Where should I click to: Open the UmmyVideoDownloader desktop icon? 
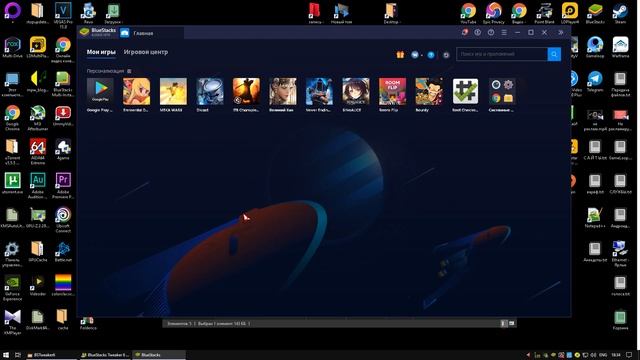pyautogui.click(x=63, y=115)
